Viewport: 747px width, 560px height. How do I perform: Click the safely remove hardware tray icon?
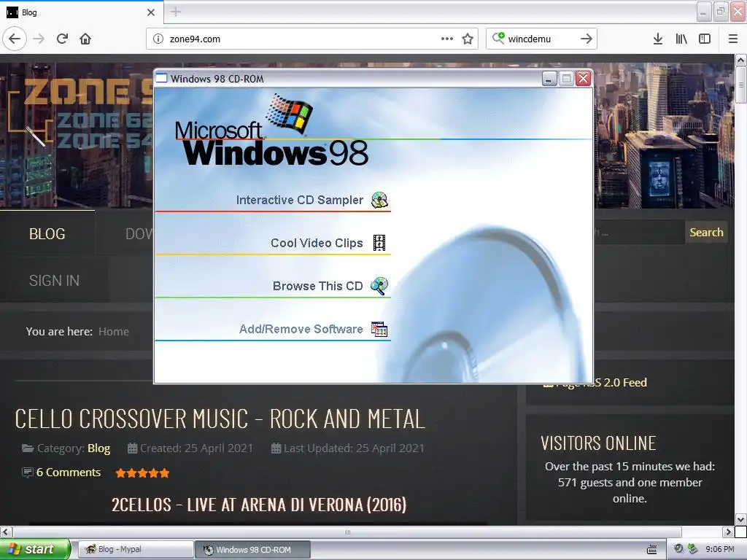click(x=693, y=549)
